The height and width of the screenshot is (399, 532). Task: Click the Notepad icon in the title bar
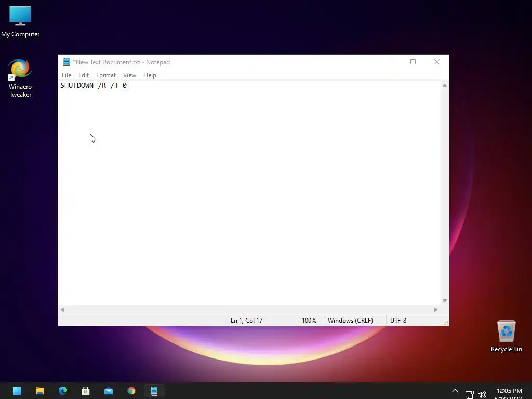point(66,62)
